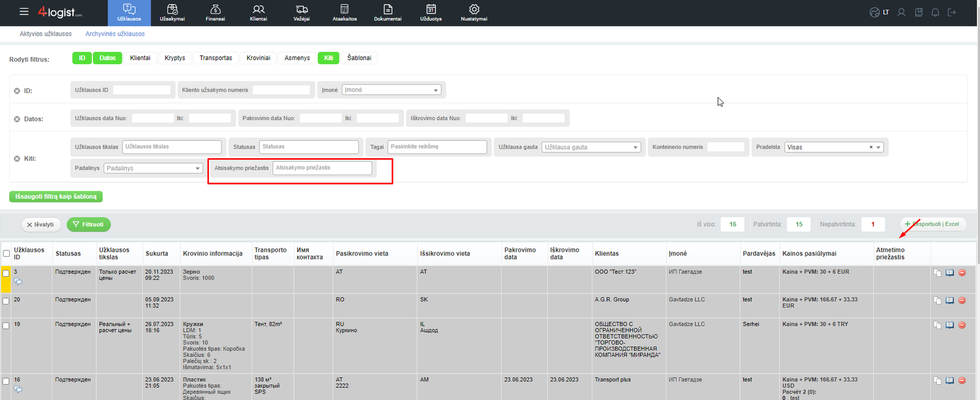This screenshot has width=980, height=400.
Task: Tick the checkbox for request 3
Action: [x=6, y=273]
